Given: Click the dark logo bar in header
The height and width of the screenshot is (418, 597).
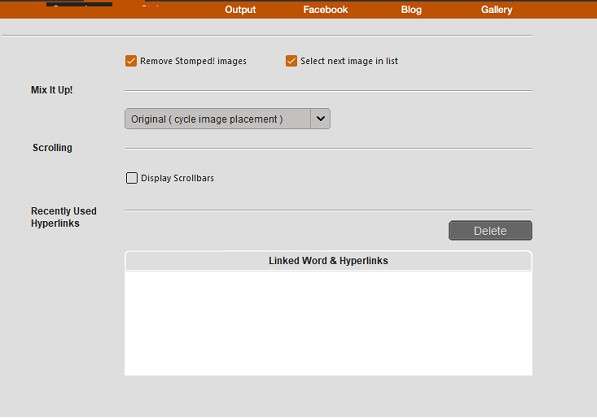Looking at the screenshot, I should (x=79, y=4).
